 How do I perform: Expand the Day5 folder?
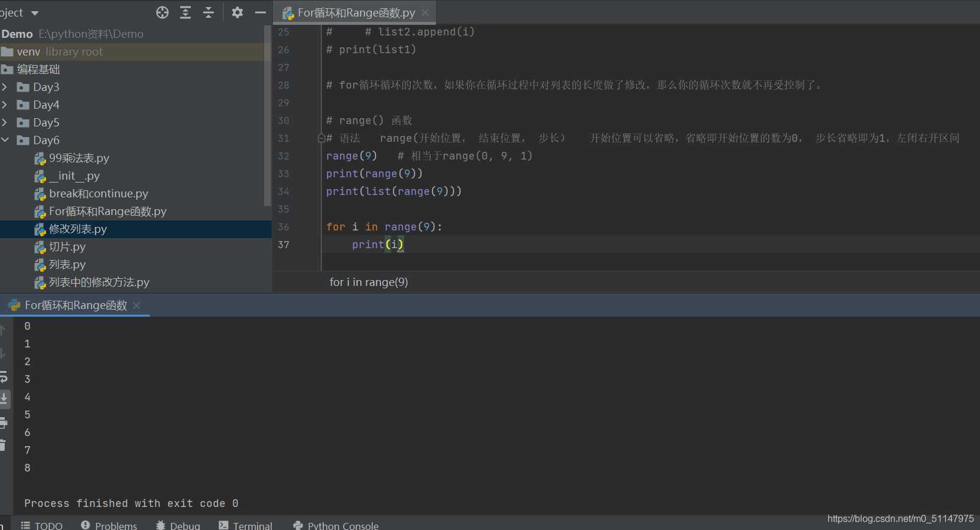pyautogui.click(x=5, y=122)
